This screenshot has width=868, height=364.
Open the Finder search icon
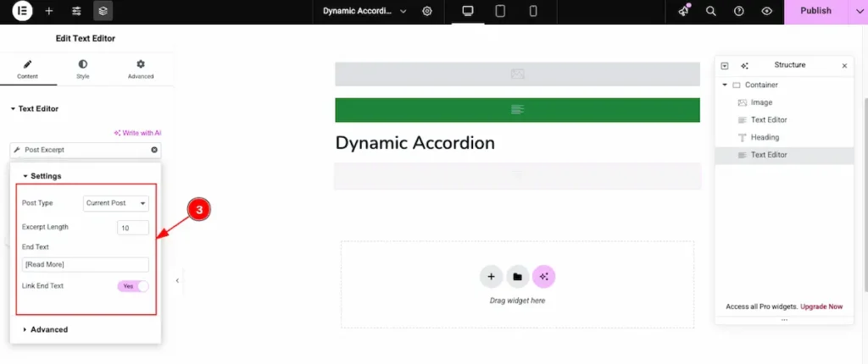tap(711, 11)
